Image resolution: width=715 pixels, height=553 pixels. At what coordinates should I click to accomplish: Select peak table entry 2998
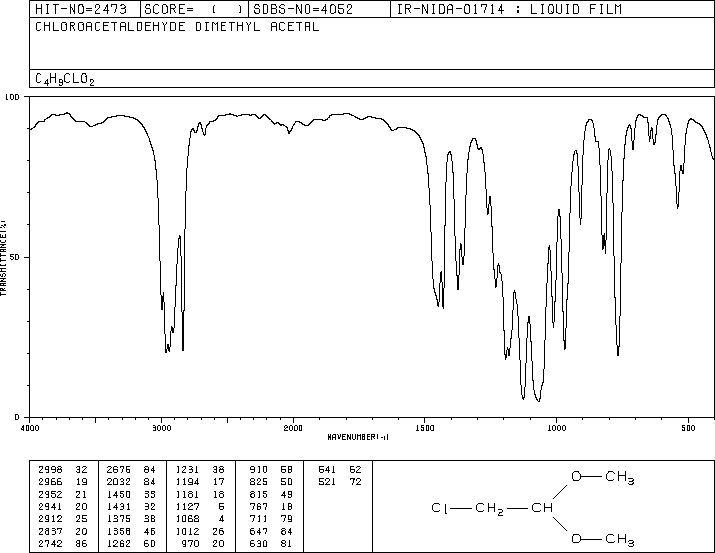click(x=62, y=469)
